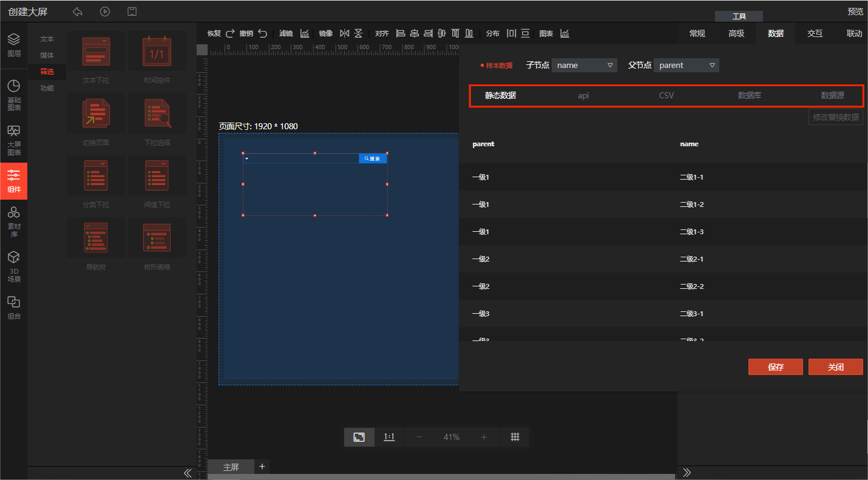The height and width of the screenshot is (480, 868).
Task: Pick the 阈值下拉 component thumbnail
Action: point(157,176)
